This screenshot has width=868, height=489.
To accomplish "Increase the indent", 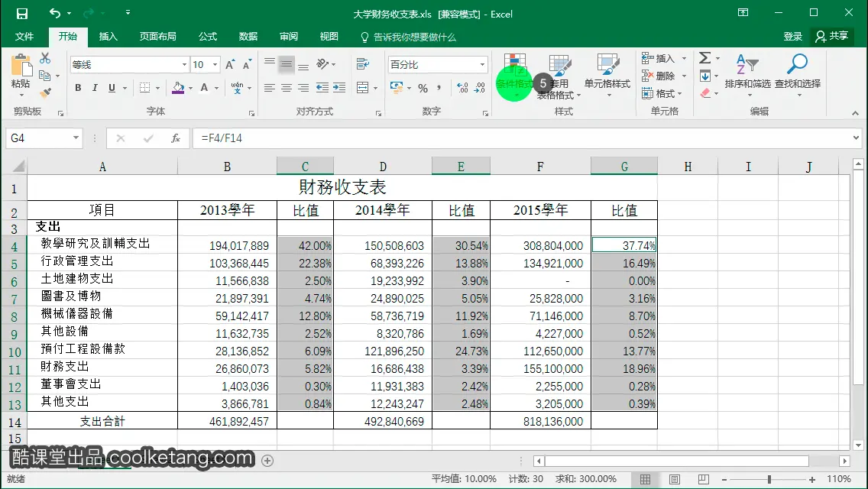I will (339, 88).
